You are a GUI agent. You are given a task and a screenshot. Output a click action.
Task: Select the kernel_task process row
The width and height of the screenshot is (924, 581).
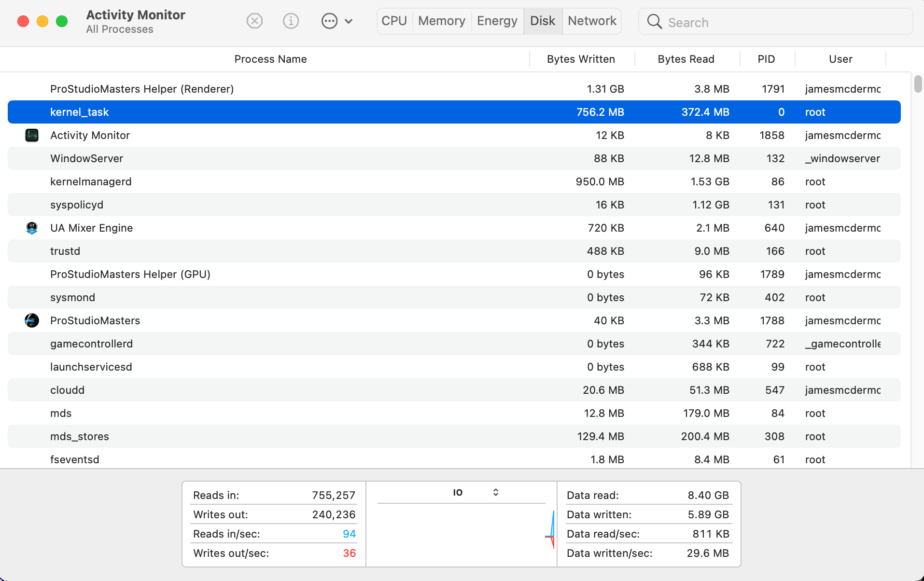[454, 112]
